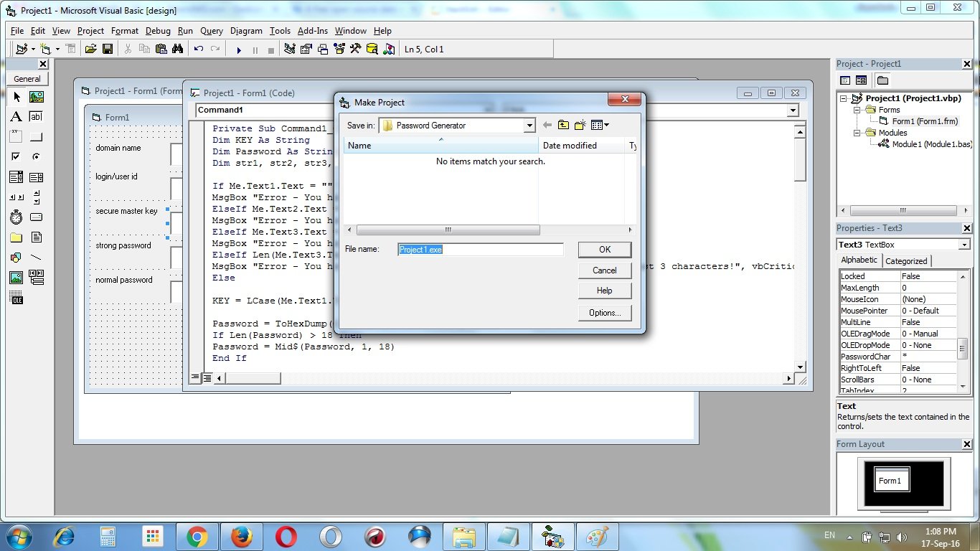
Task: Select the Timer control tool
Action: 17,217
